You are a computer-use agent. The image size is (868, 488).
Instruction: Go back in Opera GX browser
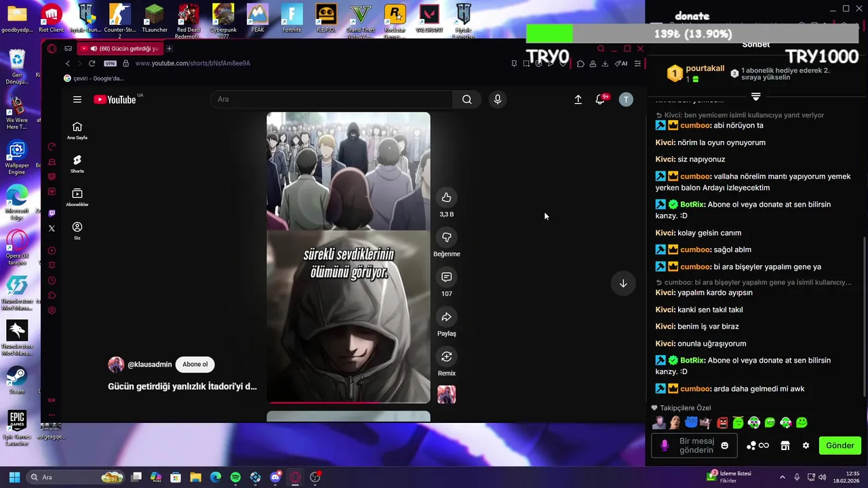tap(67, 63)
